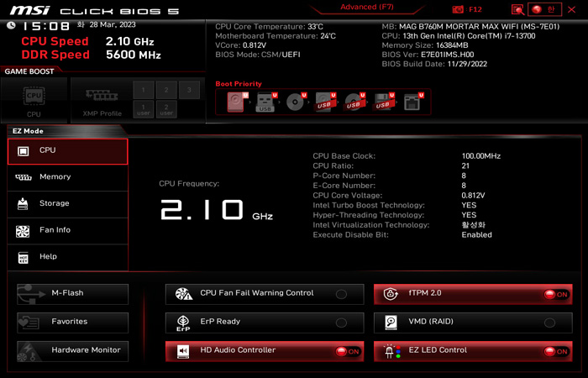This screenshot has width=588, height=378.
Task: Click the Help hotkey icon
Action: tap(24, 258)
